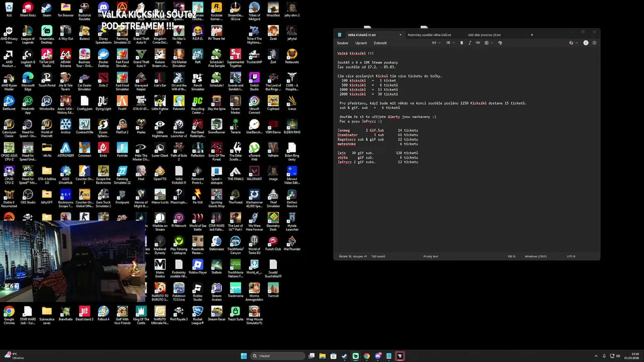The width and height of the screenshot is (644, 362).
Task: Click the Hledat taskbar search box
Action: (x=278, y=356)
